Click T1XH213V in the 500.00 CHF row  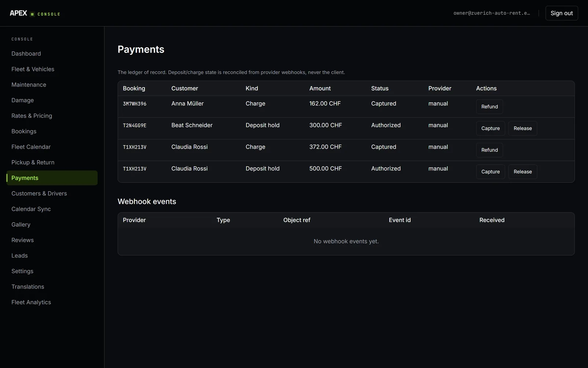point(135,169)
